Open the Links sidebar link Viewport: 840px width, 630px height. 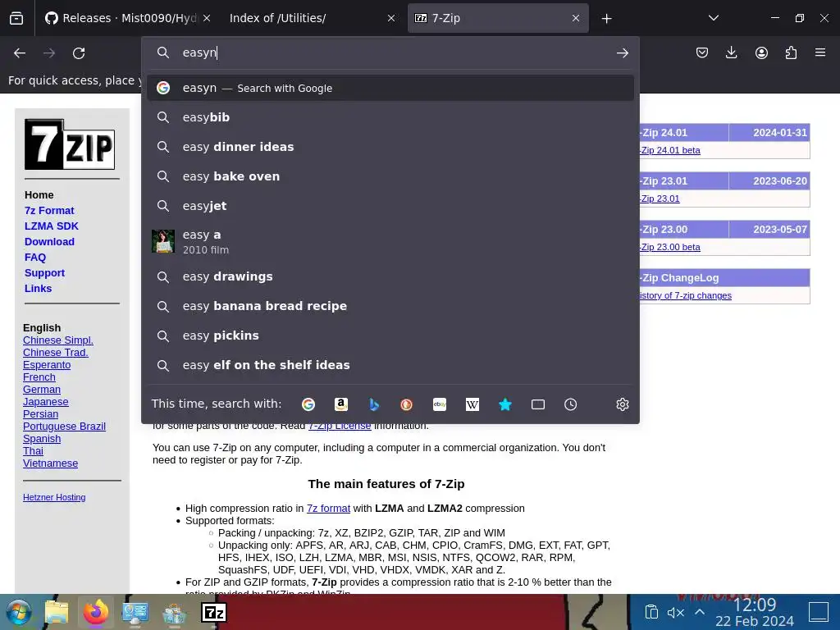tap(38, 288)
